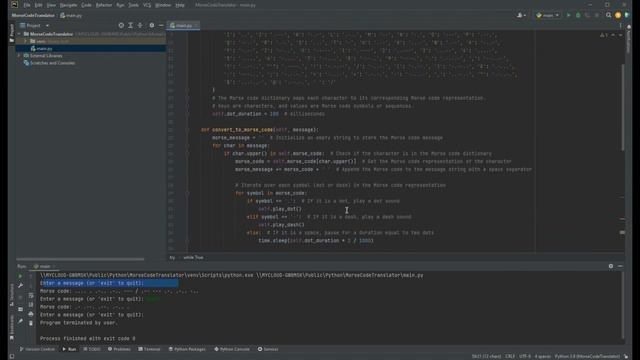Open the main run configuration dropdown
Screen dimensions: 640x360
pyautogui.click(x=547, y=15)
